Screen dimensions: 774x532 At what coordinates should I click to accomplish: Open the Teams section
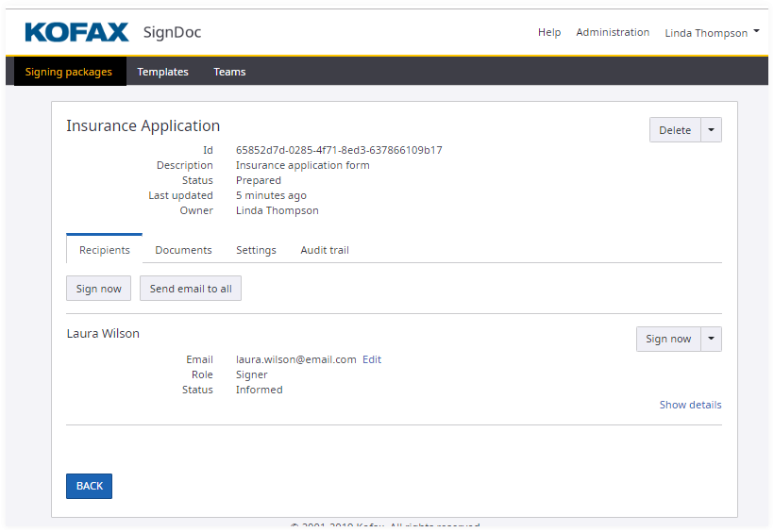[229, 72]
